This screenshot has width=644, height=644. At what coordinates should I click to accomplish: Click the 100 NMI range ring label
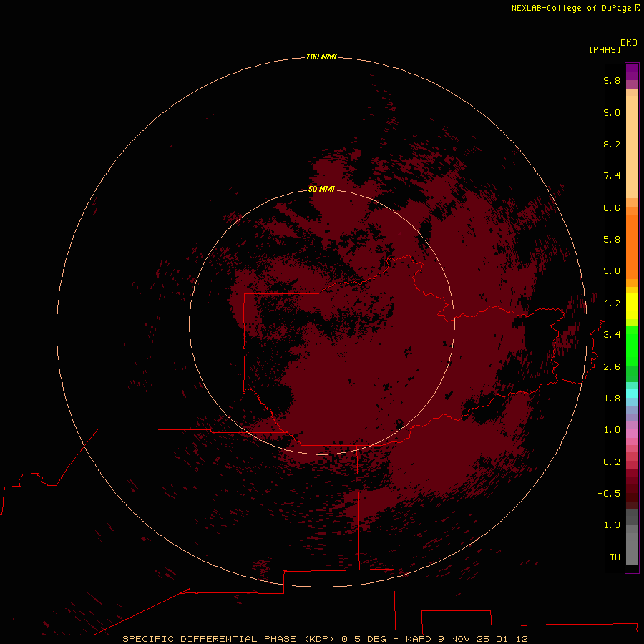(x=321, y=57)
